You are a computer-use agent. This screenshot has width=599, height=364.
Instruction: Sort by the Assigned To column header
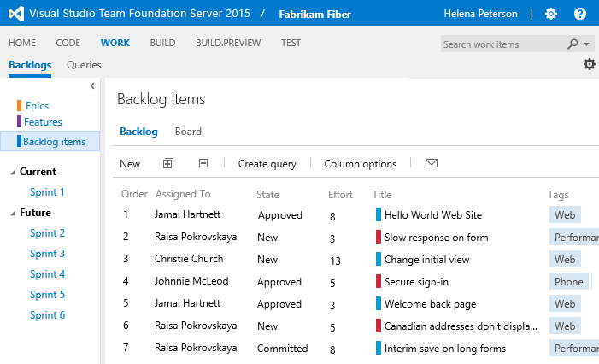pos(183,194)
